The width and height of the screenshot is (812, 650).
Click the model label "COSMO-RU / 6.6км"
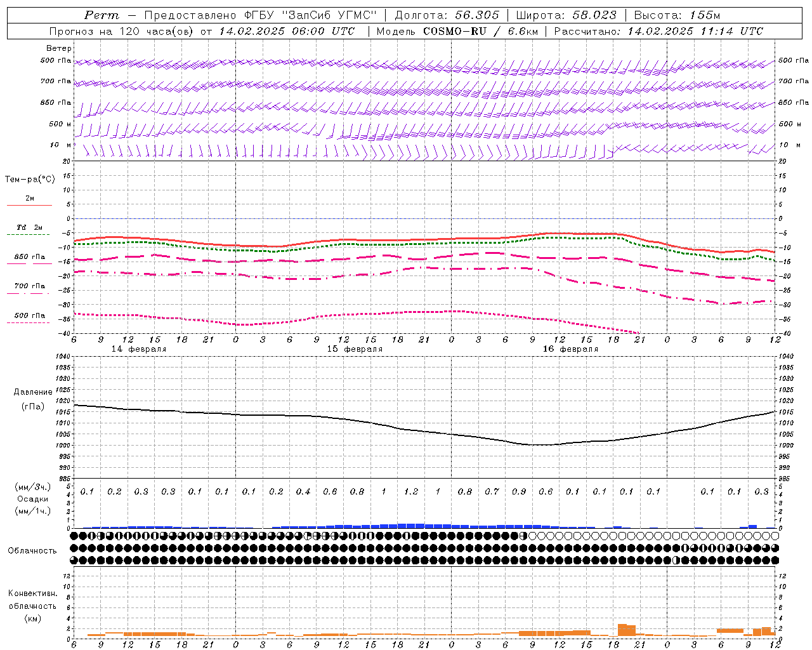coord(480,31)
